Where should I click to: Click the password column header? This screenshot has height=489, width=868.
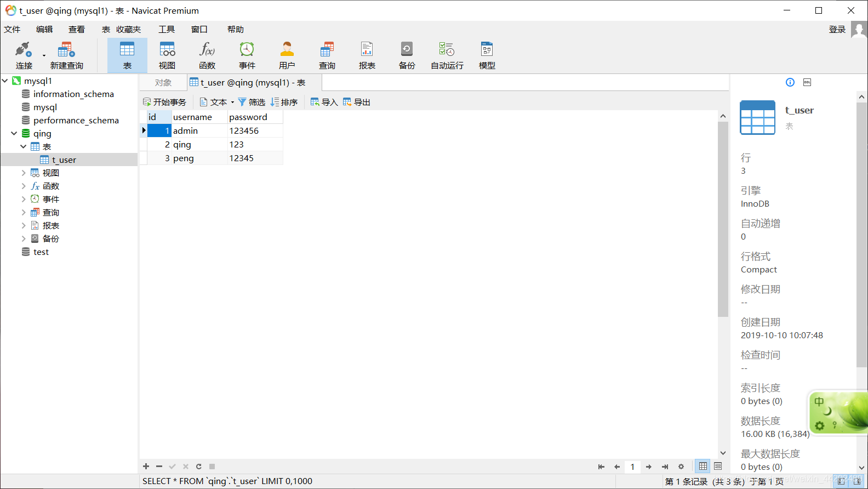(255, 117)
